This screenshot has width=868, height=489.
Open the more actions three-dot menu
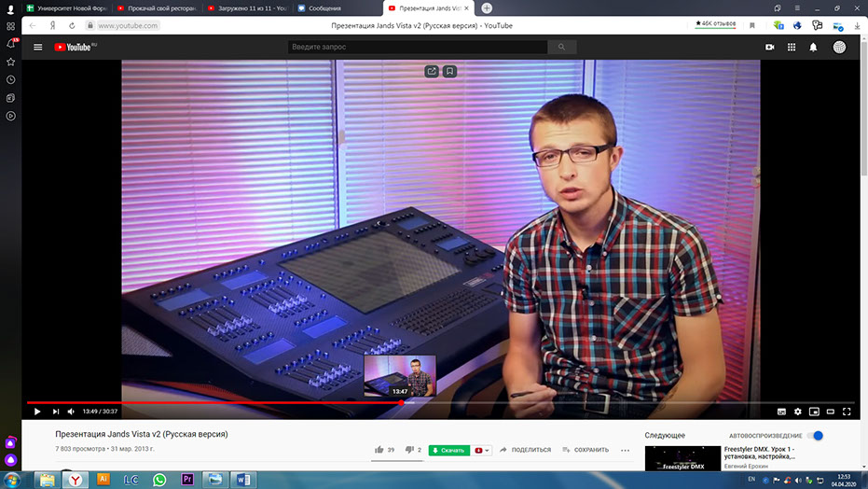[x=625, y=450]
